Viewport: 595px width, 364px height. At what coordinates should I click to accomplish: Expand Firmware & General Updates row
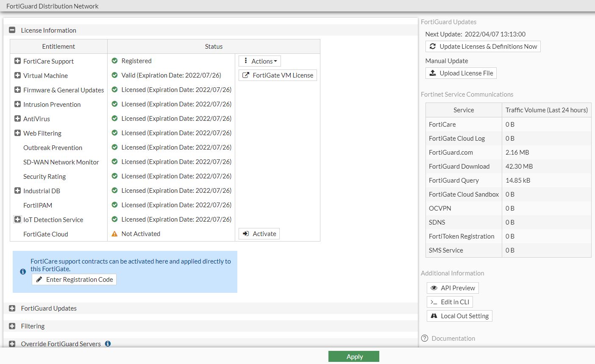point(17,90)
